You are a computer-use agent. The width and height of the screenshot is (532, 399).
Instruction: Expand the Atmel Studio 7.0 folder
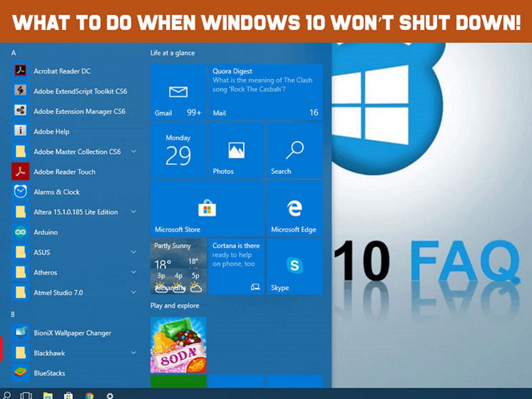(x=133, y=292)
